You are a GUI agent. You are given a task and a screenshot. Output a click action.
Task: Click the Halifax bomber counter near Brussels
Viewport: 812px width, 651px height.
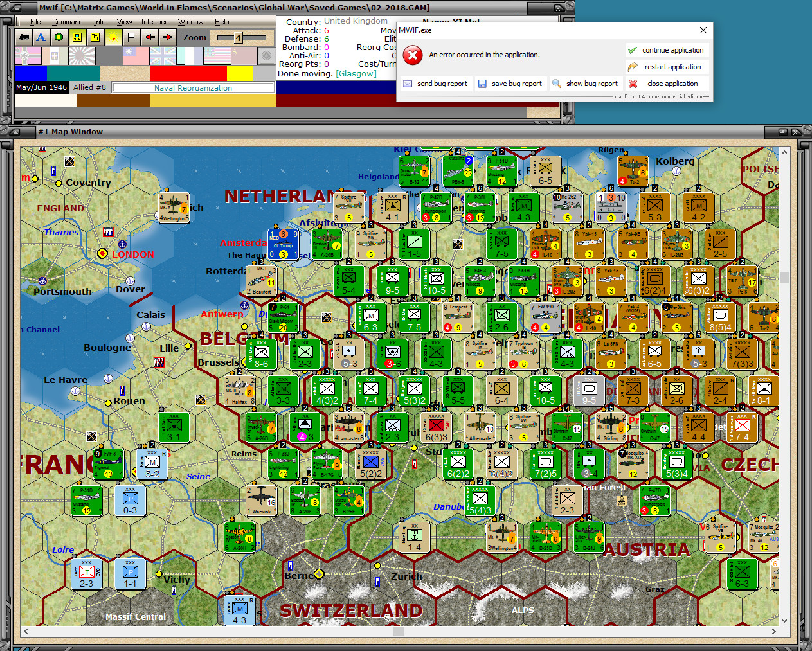239,391
